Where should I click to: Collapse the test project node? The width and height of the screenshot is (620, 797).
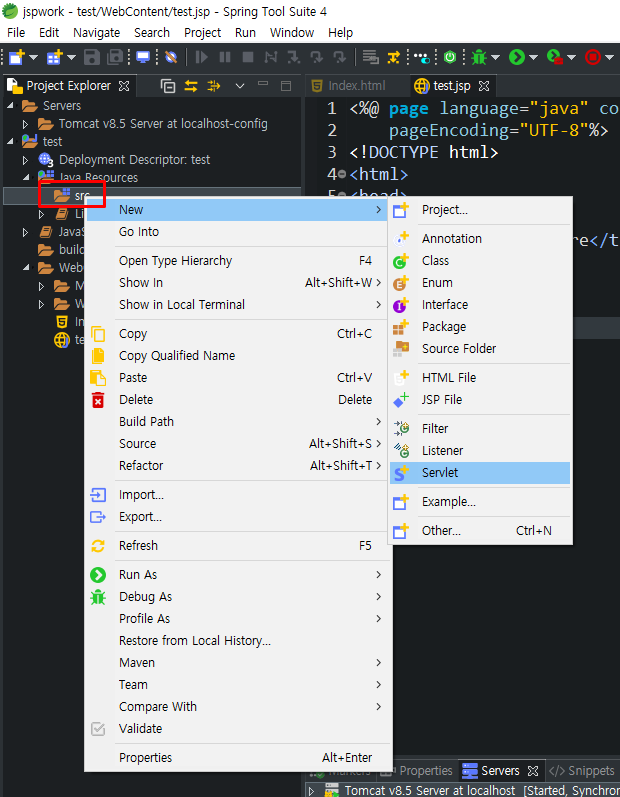11,141
